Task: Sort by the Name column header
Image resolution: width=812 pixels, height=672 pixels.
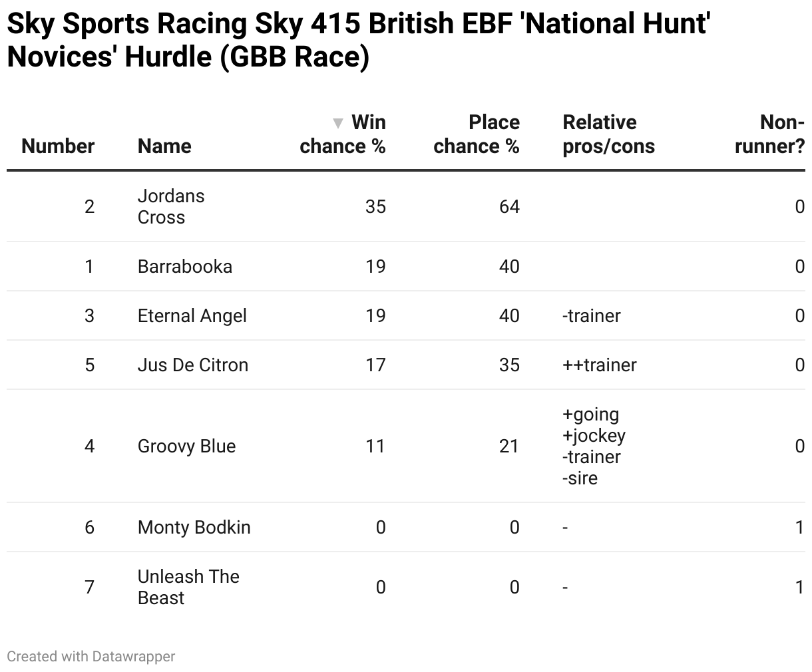Action: coord(164,146)
